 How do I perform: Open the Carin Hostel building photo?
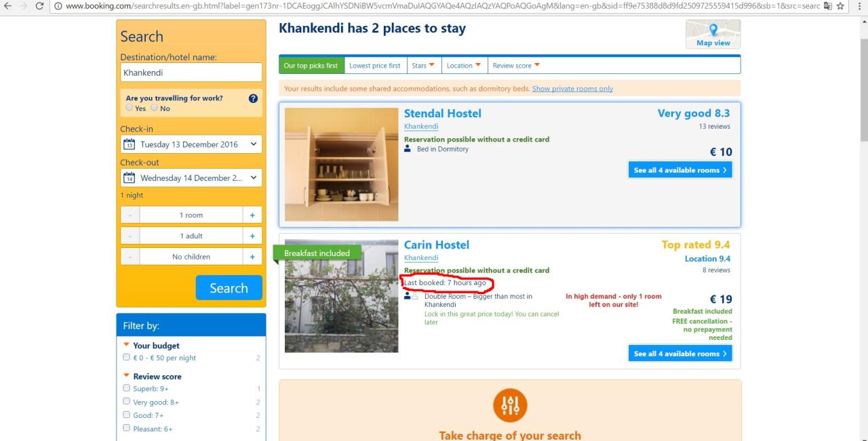pos(342,296)
